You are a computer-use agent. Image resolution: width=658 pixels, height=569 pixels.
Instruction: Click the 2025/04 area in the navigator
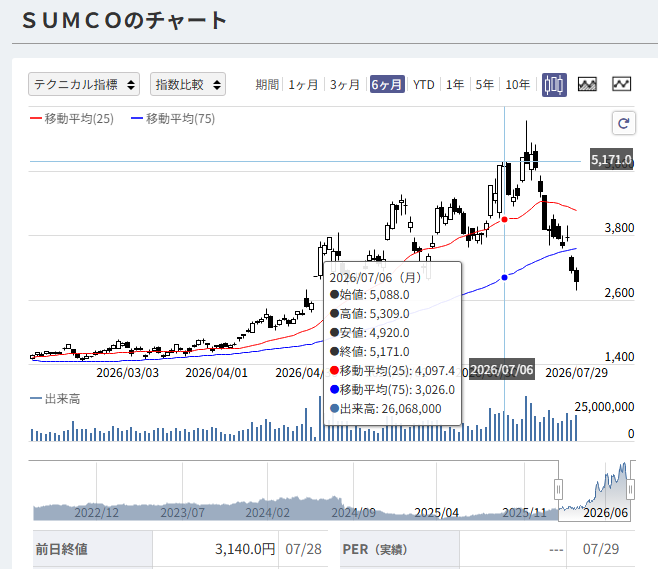coord(436,513)
